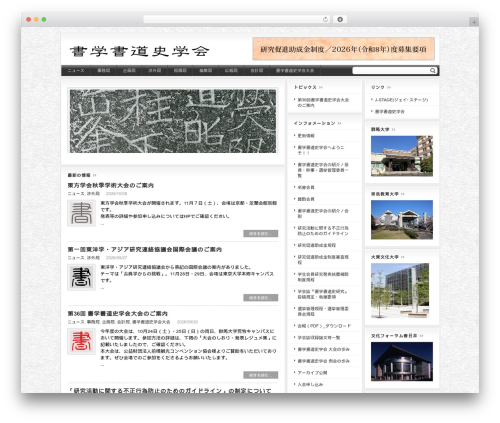
Task: Open the J-STAGE(ジェイ・ステージ) link
Action: pos(401,100)
